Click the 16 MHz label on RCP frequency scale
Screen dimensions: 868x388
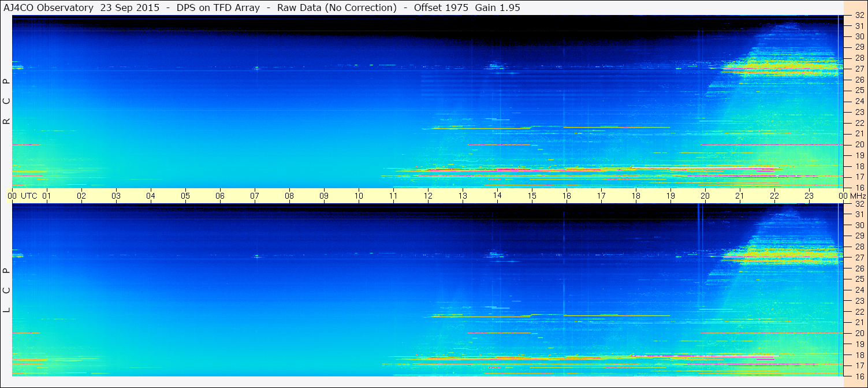[859, 188]
